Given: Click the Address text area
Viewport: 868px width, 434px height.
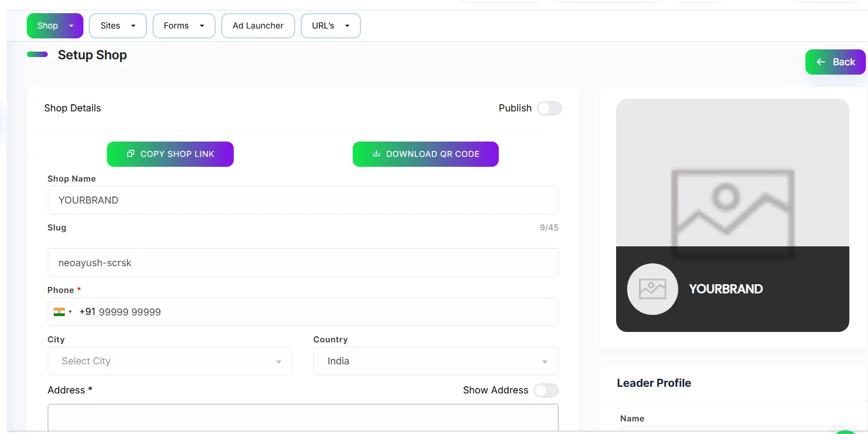Looking at the screenshot, I should 303,418.
